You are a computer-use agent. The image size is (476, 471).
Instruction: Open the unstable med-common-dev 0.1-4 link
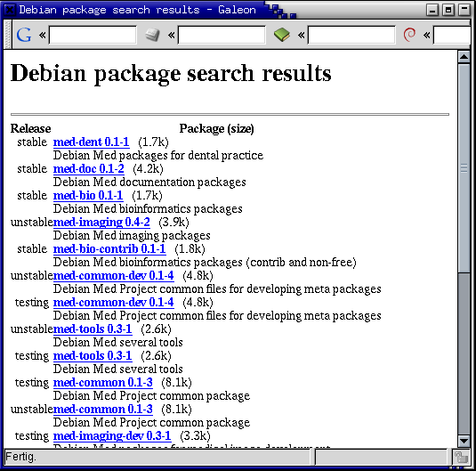tap(114, 276)
